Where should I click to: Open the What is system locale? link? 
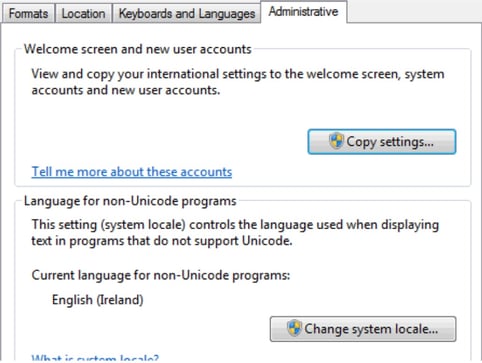(x=95, y=359)
